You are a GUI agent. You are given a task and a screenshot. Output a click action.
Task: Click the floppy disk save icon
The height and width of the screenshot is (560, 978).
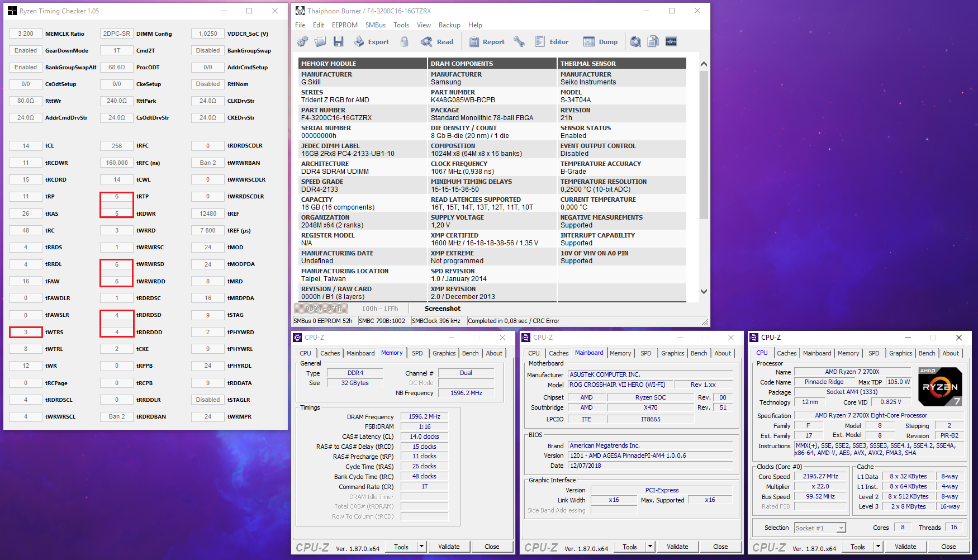[x=338, y=41]
